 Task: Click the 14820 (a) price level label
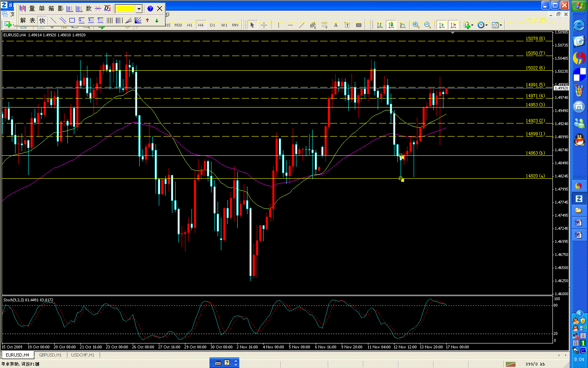(535, 176)
